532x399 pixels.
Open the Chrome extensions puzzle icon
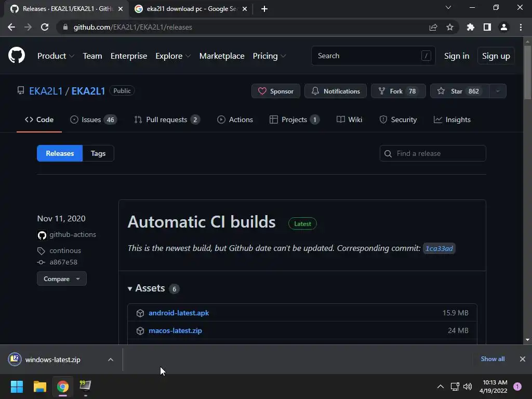[x=470, y=27]
